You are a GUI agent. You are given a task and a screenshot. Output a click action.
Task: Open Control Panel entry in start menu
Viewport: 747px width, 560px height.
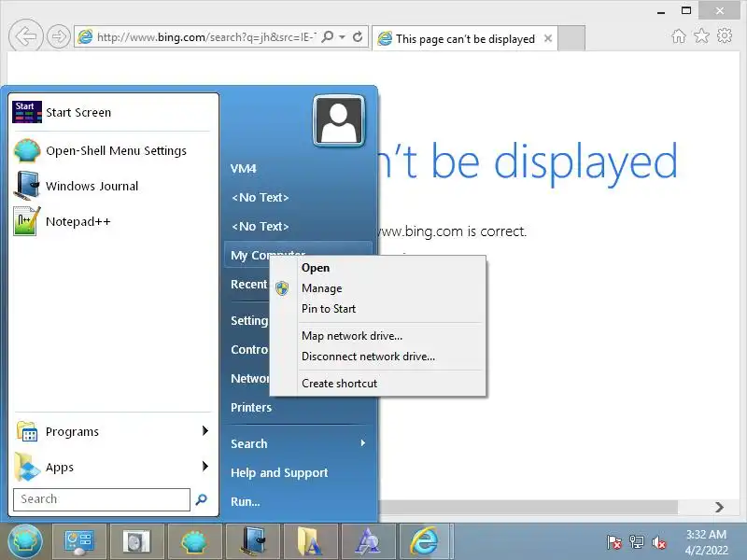click(x=247, y=349)
